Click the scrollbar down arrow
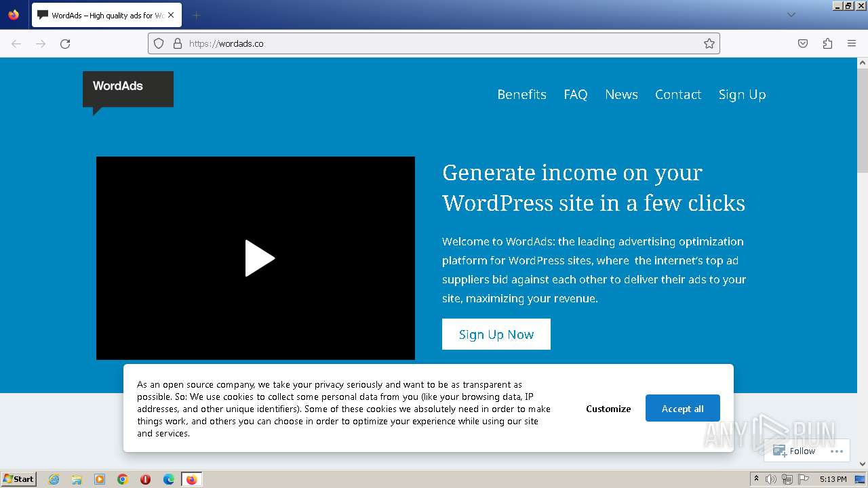 pos(863,464)
